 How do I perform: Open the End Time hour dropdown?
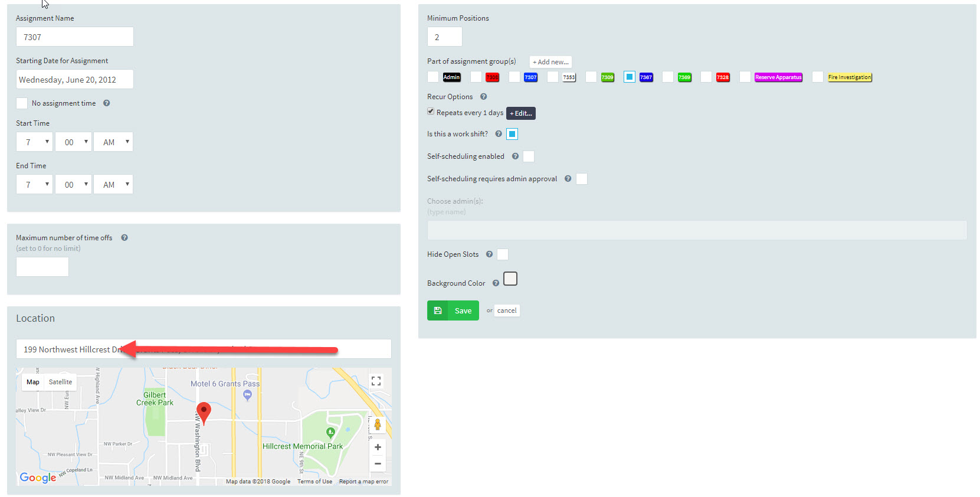[35, 184]
